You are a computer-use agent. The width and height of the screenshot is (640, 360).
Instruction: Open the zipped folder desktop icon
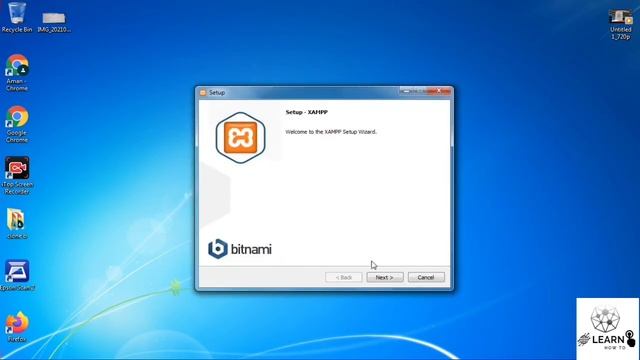coord(17,224)
